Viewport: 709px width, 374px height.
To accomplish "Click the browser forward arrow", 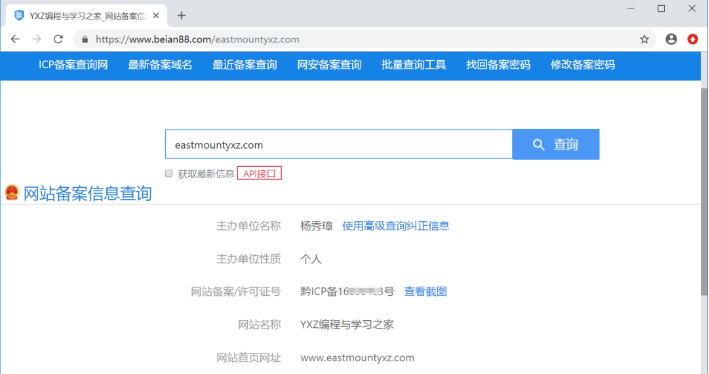I will pos(37,39).
